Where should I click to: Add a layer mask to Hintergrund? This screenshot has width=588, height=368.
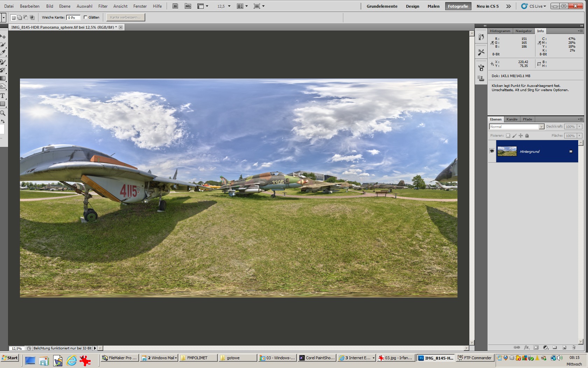click(536, 348)
